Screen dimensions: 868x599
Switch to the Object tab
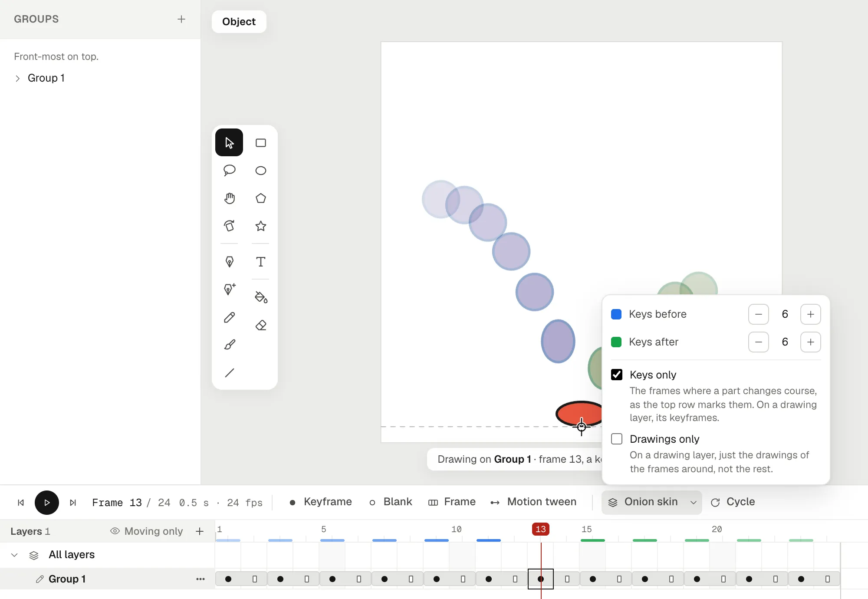[x=239, y=22]
